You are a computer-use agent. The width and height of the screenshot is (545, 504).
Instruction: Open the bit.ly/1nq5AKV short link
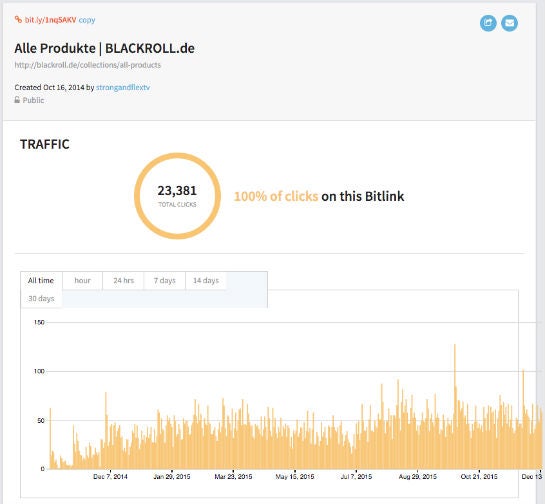[50, 20]
